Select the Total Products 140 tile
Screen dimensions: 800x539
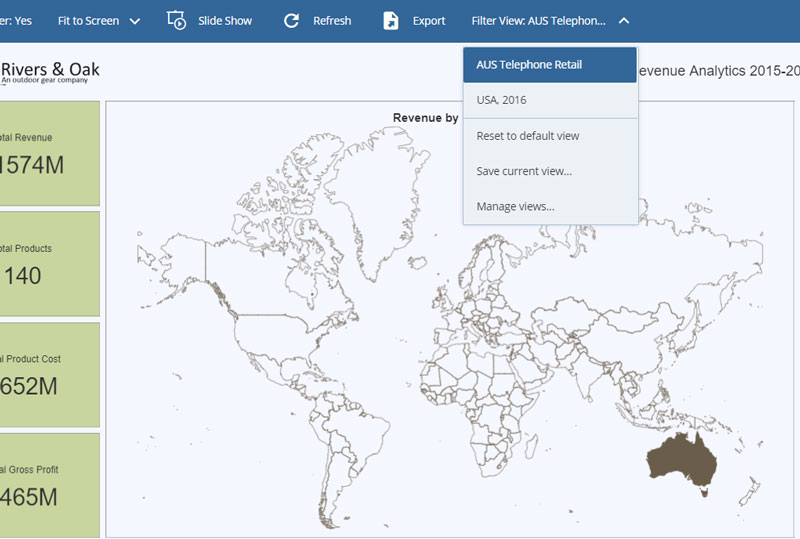pyautogui.click(x=50, y=264)
